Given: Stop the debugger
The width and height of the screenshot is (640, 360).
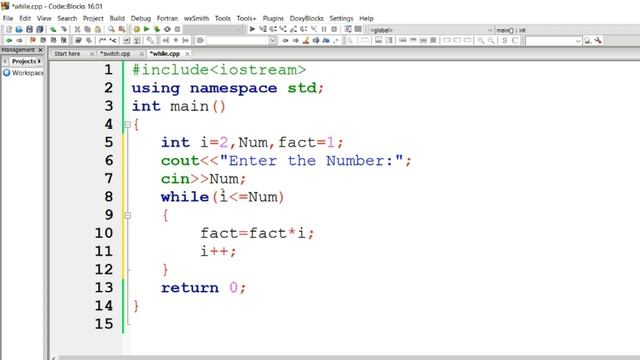Looking at the screenshot, I should (x=334, y=29).
